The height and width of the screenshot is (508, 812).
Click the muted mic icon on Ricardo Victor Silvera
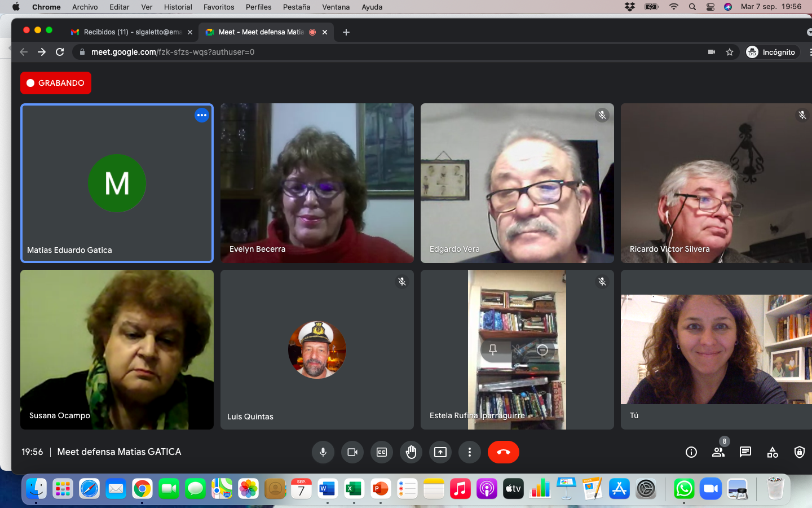(802, 115)
